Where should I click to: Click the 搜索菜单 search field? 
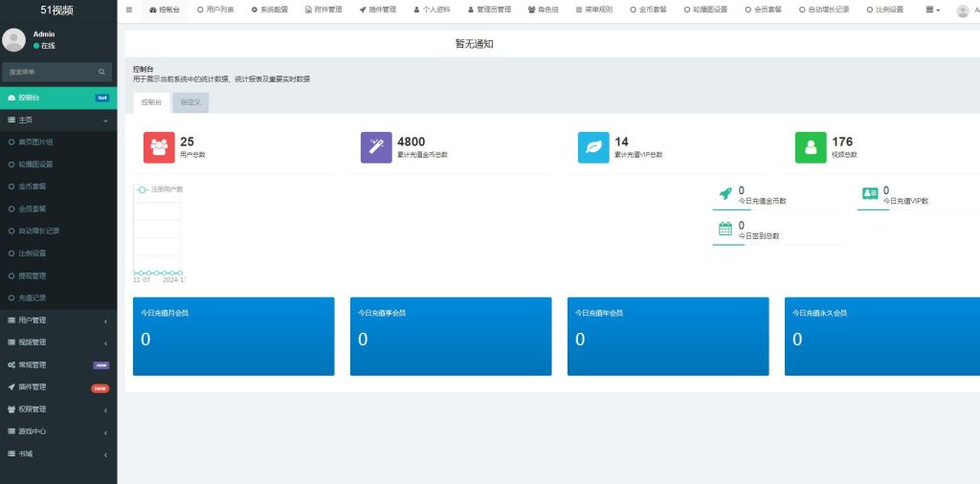(x=50, y=72)
